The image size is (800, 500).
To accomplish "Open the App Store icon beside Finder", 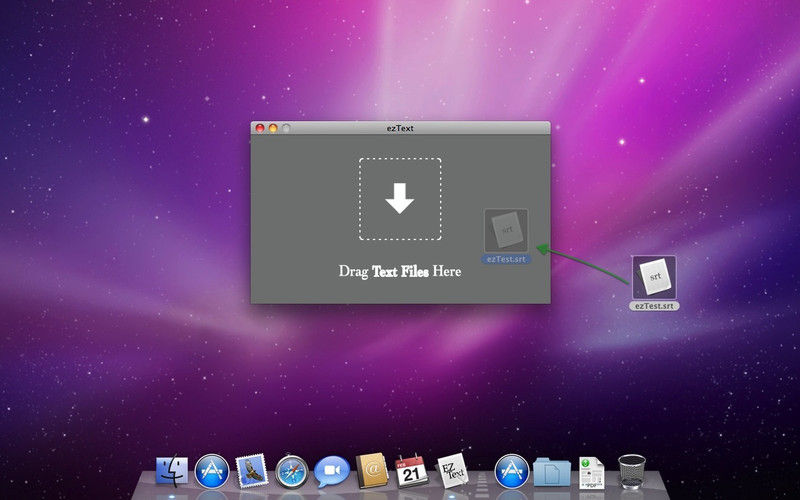I will pos(212,471).
